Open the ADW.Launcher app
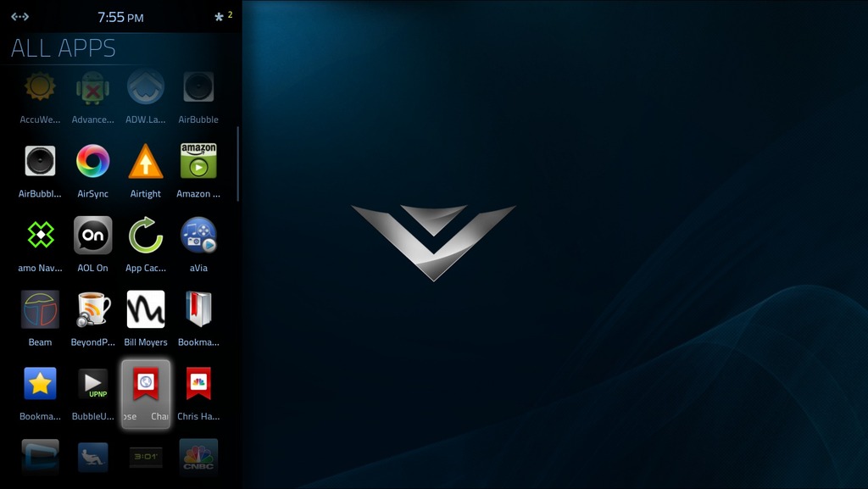868x489 pixels. point(145,87)
